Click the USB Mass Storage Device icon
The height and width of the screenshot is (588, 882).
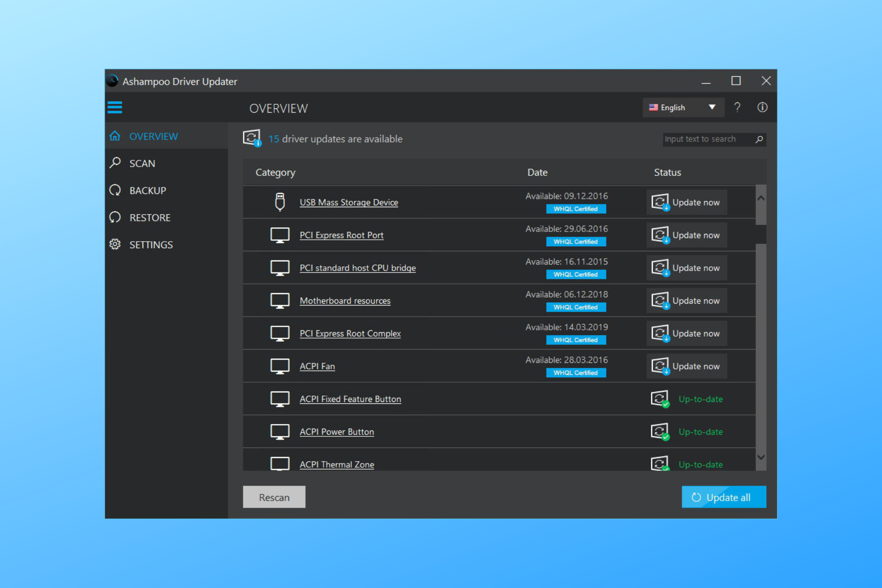coord(280,202)
